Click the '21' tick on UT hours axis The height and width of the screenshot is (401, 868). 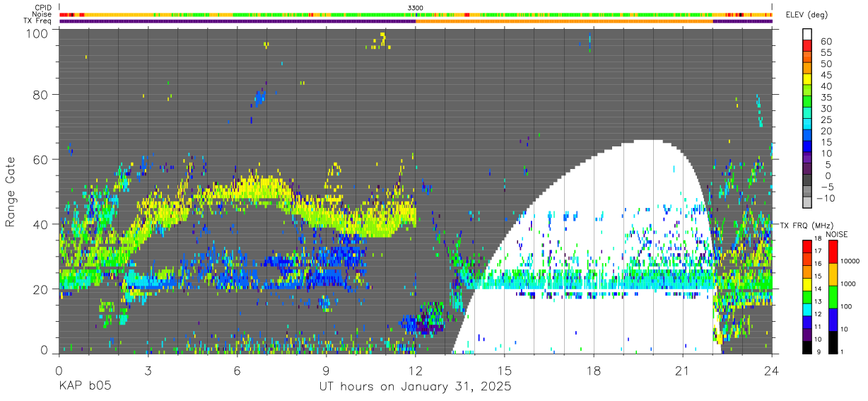coord(683,370)
